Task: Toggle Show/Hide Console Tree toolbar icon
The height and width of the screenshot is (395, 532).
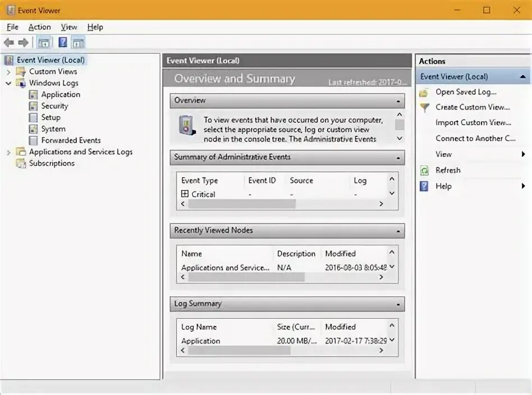Action: click(44, 43)
